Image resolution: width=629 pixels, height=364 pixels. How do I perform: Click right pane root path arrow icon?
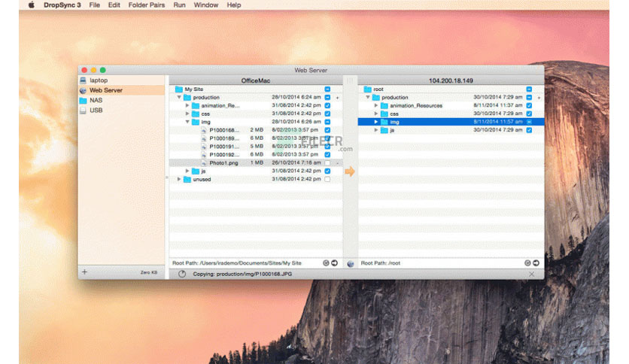click(x=536, y=263)
